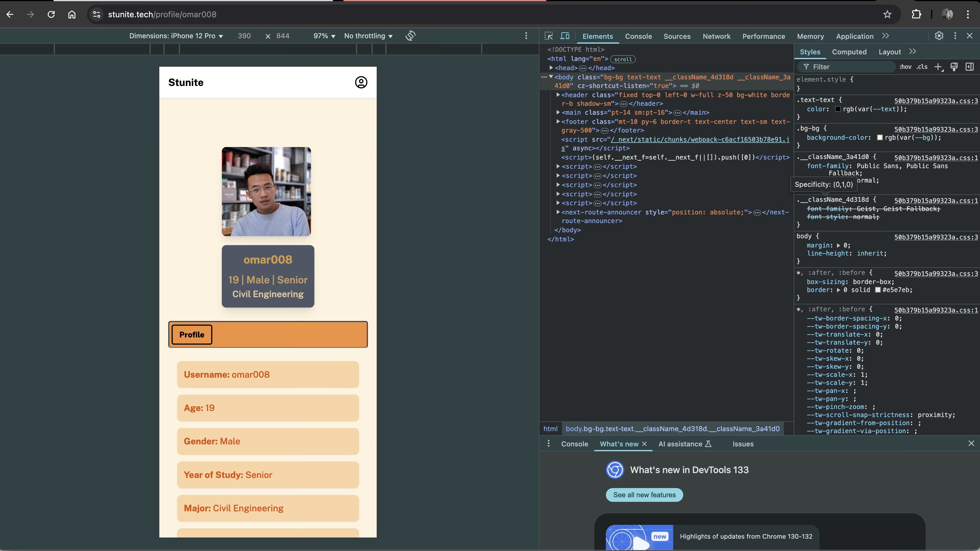This screenshot has width=980, height=551.
Task: Toggle the device toolbar icon
Action: point(565,36)
